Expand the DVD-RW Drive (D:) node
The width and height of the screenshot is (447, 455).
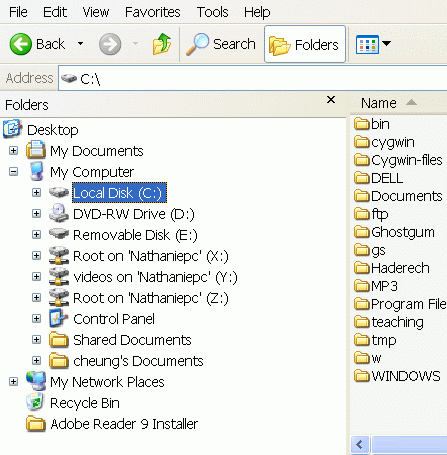coord(36,214)
